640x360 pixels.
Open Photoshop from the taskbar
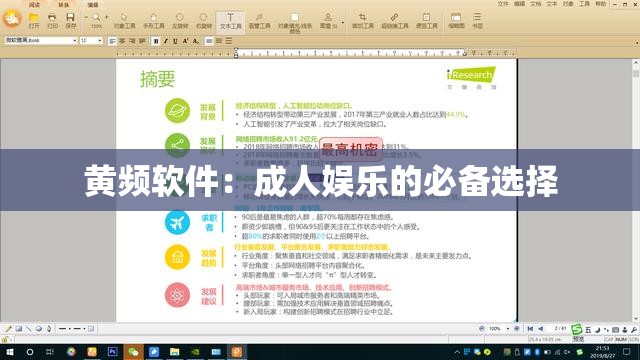[112, 351]
